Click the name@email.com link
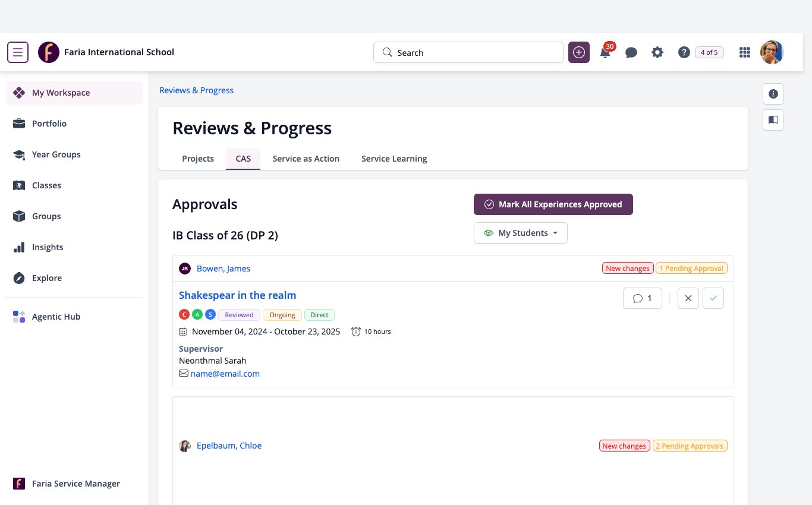The width and height of the screenshot is (812, 505). pyautogui.click(x=225, y=374)
